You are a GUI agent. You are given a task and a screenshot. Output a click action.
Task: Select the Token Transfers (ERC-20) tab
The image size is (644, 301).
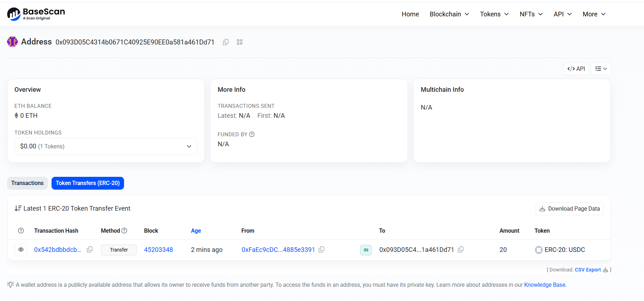[88, 183]
